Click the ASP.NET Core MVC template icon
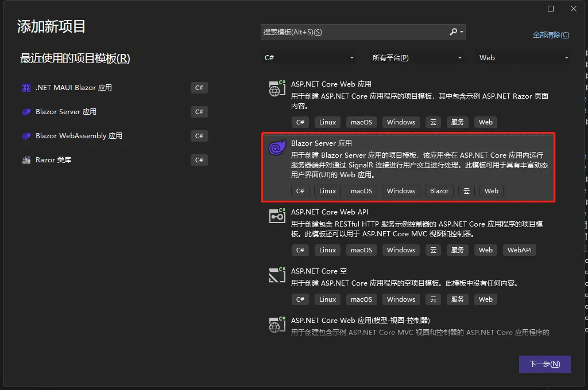Screen dimensions: 588x390 [277, 324]
